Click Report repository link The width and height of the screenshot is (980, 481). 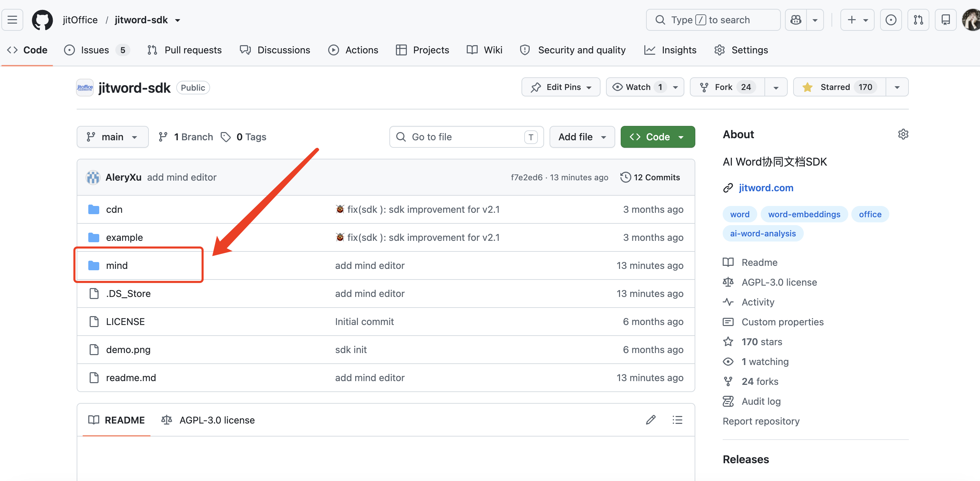pyautogui.click(x=761, y=421)
